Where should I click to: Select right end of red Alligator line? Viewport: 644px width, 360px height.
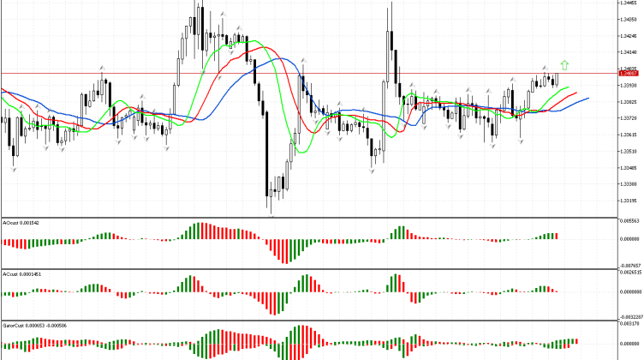pos(576,93)
